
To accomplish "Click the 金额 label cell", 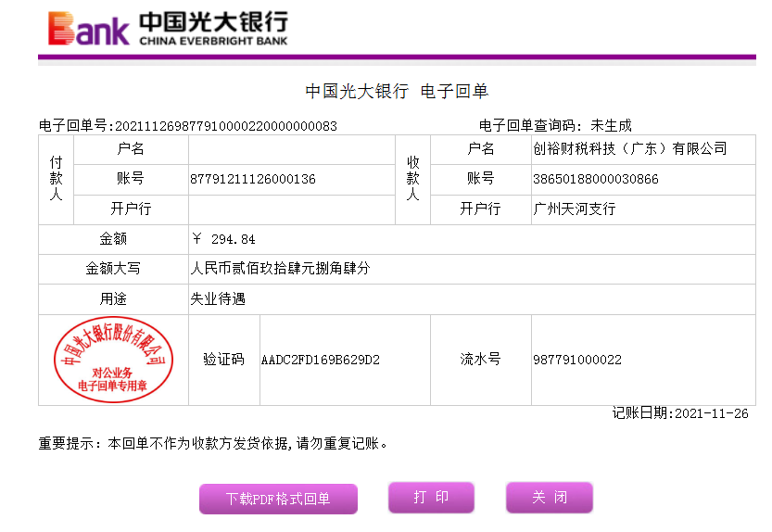I will click(x=113, y=239).
